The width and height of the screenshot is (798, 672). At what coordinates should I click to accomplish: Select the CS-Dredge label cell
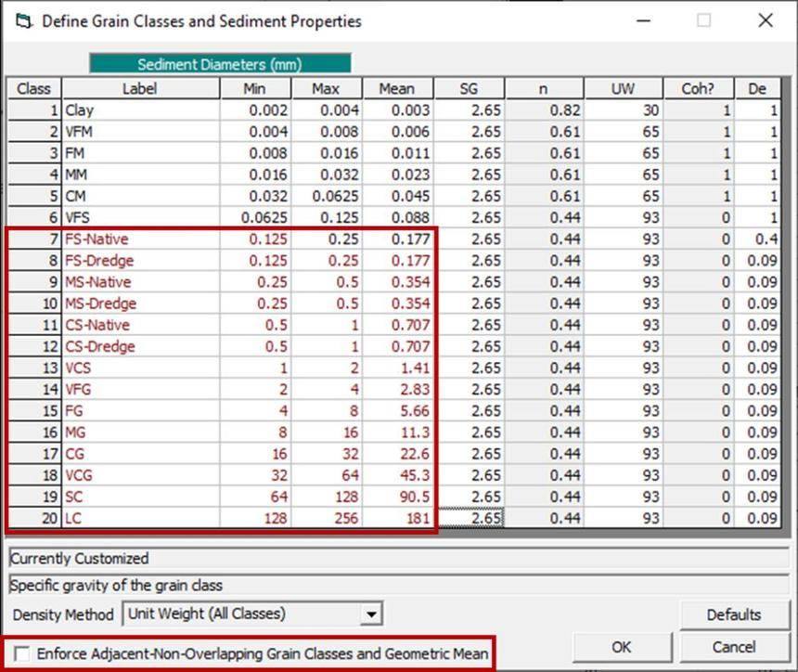click(140, 347)
